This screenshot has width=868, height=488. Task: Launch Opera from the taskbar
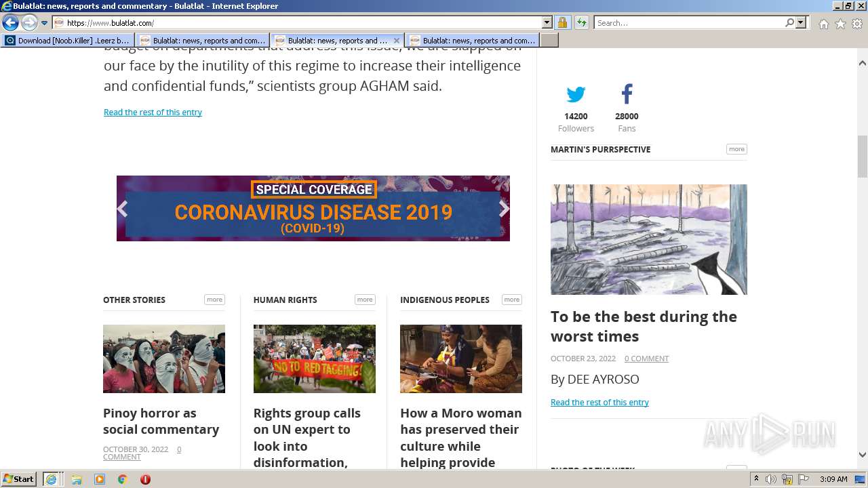(x=145, y=479)
